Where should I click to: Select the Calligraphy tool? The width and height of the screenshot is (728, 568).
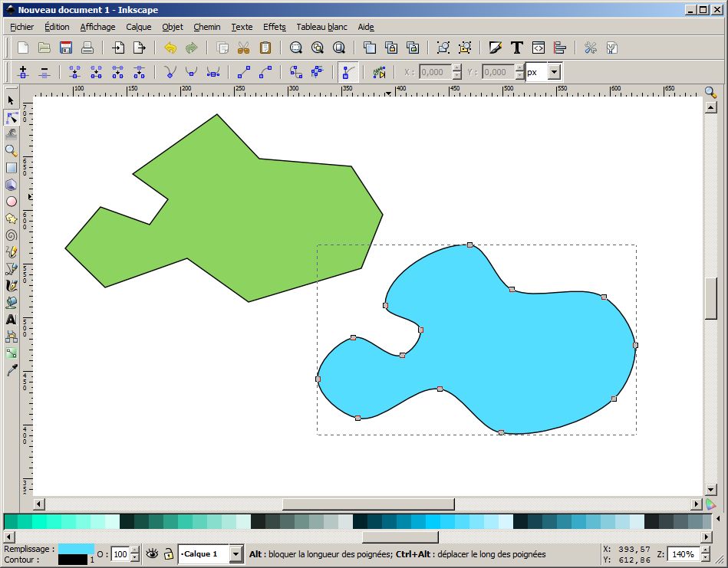click(12, 286)
